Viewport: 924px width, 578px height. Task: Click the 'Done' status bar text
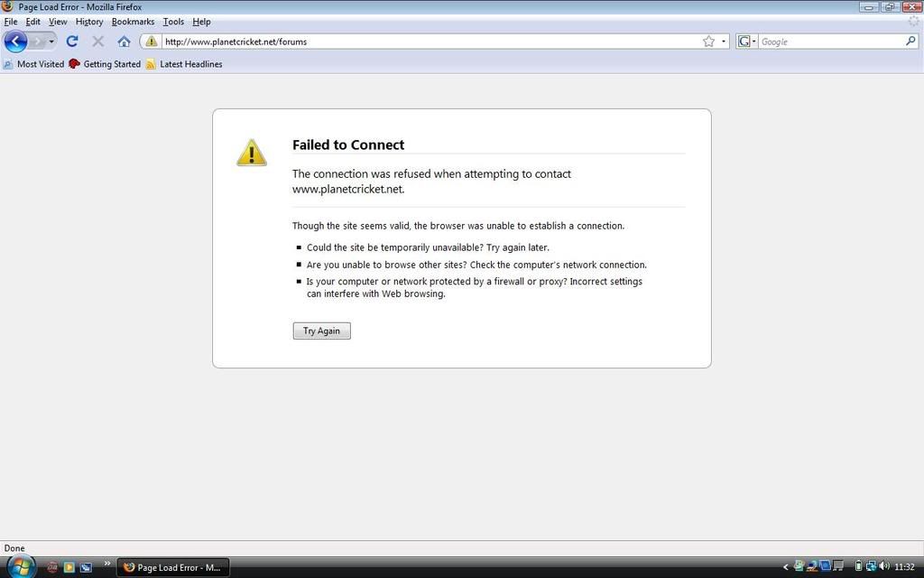pyautogui.click(x=14, y=548)
